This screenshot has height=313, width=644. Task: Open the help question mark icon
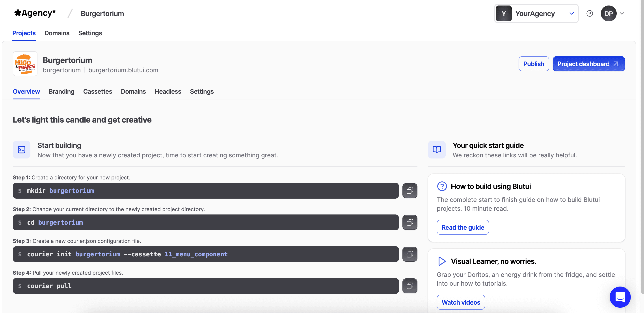[590, 13]
